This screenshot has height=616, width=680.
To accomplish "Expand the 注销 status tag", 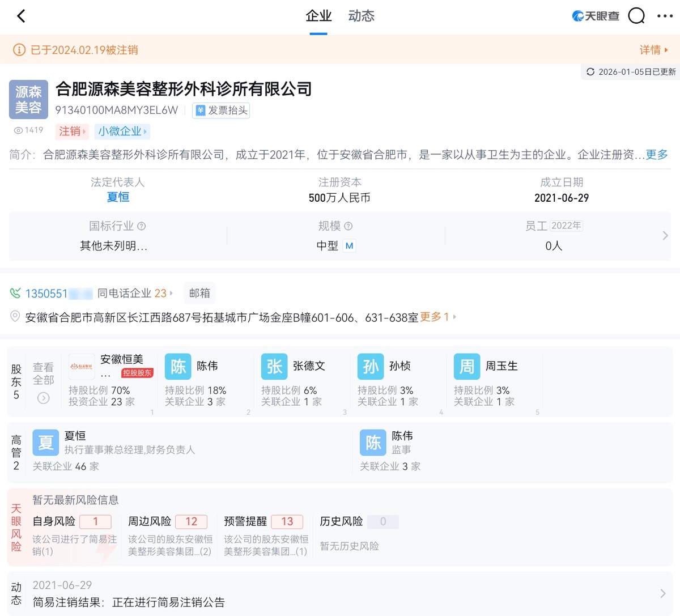I will tap(72, 131).
